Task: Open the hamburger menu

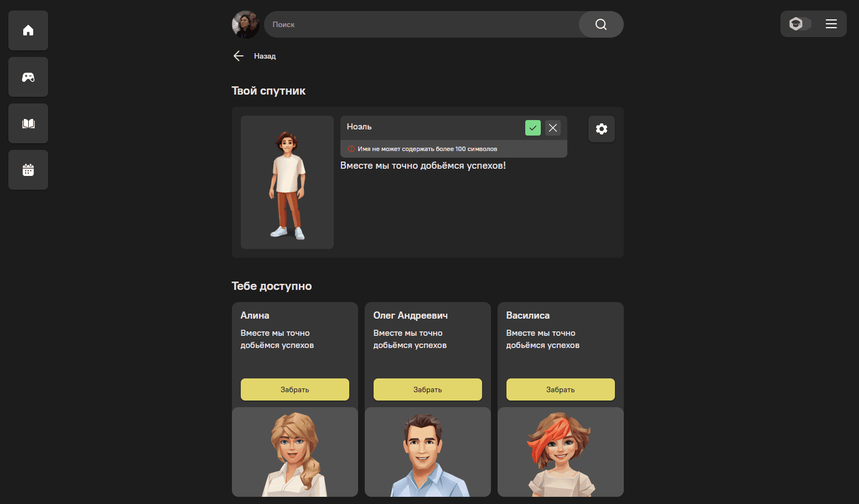Action: click(x=831, y=24)
